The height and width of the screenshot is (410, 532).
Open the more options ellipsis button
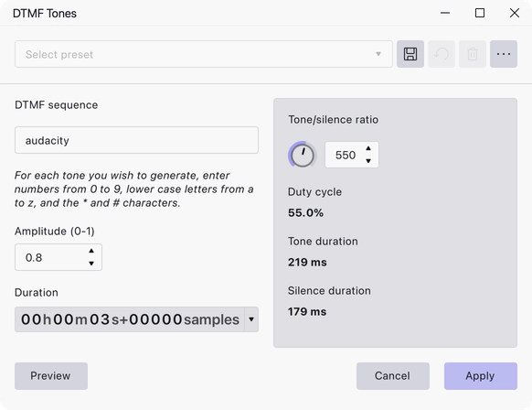pyautogui.click(x=504, y=54)
